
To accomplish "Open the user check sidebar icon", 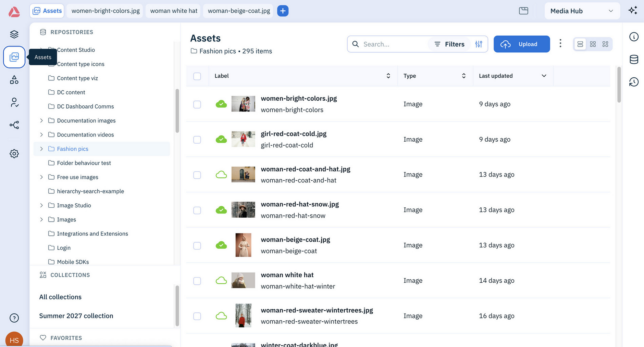I will [14, 102].
